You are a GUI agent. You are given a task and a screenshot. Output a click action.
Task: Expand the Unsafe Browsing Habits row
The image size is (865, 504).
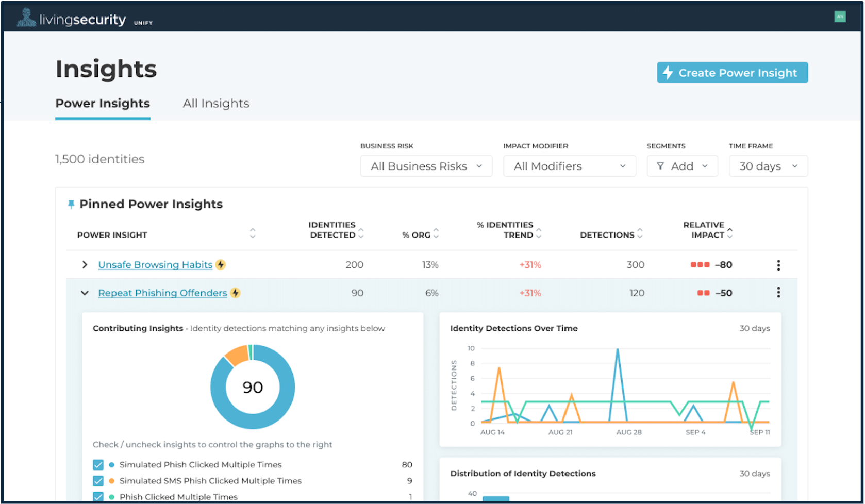[85, 264]
